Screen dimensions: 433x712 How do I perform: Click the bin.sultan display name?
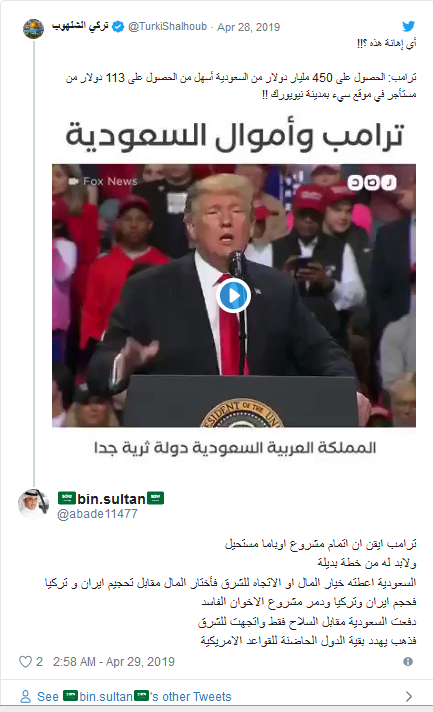(111, 499)
